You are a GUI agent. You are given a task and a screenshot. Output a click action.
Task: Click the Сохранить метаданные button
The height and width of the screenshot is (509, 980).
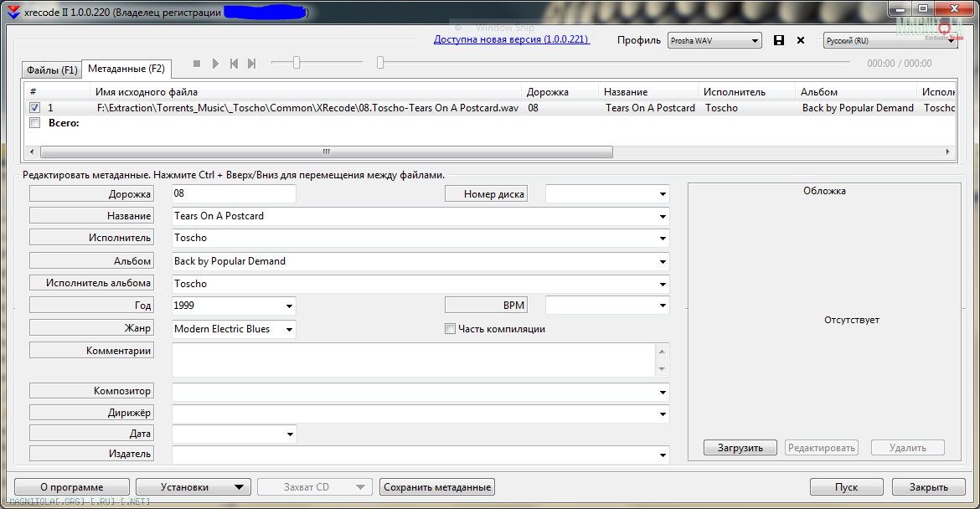pyautogui.click(x=437, y=487)
